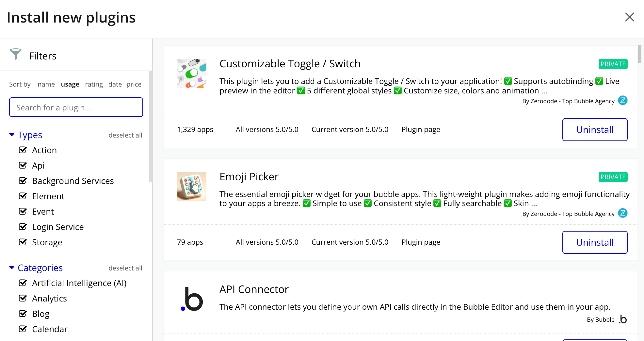The image size is (644, 341).
Task: Click the 1,329 apps usage count
Action: pos(195,130)
